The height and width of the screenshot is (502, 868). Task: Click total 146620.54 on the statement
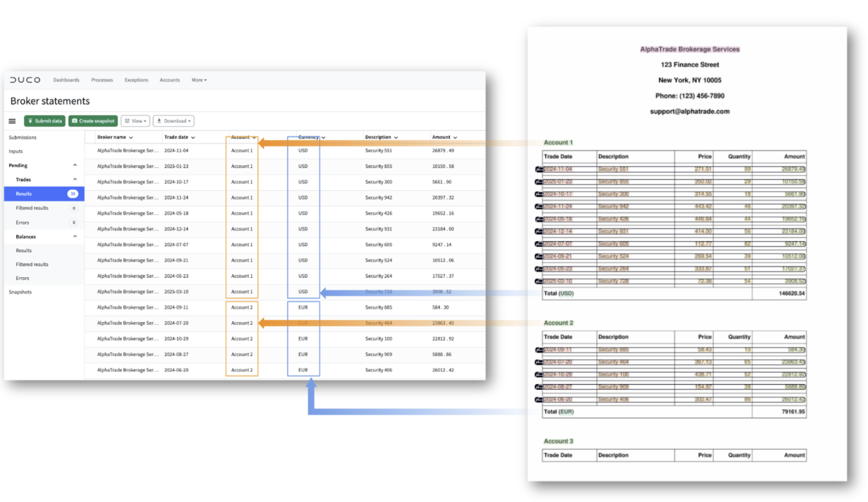point(791,294)
